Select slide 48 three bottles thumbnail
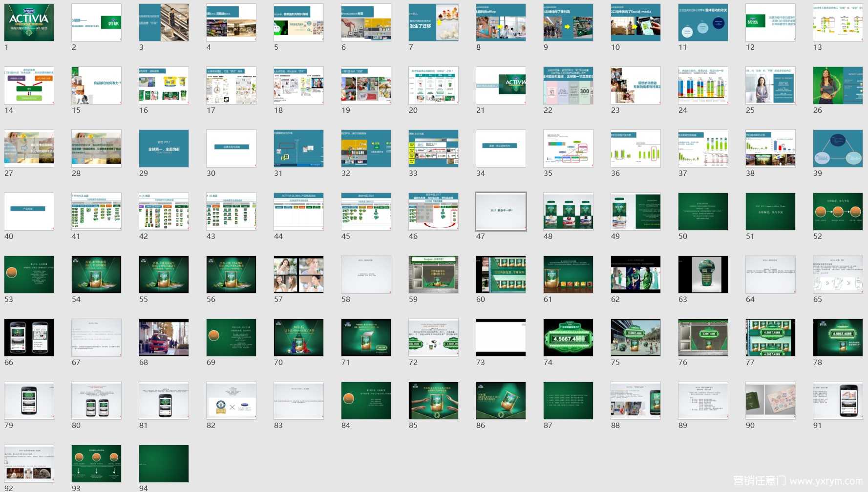The width and height of the screenshot is (868, 492). (569, 212)
